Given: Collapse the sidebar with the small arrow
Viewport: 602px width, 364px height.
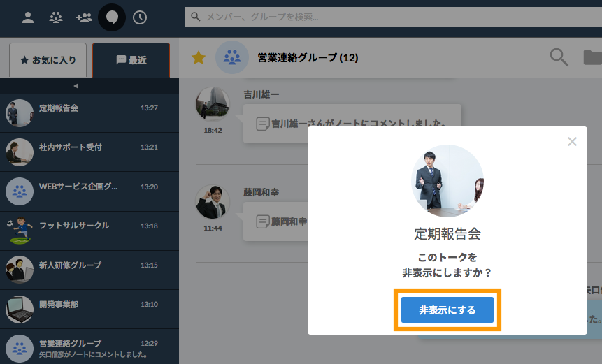Looking at the screenshot, I should 76,86.
